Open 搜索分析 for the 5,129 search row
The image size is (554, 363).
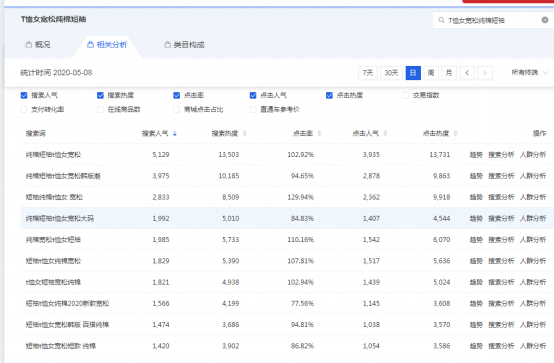[x=501, y=154]
